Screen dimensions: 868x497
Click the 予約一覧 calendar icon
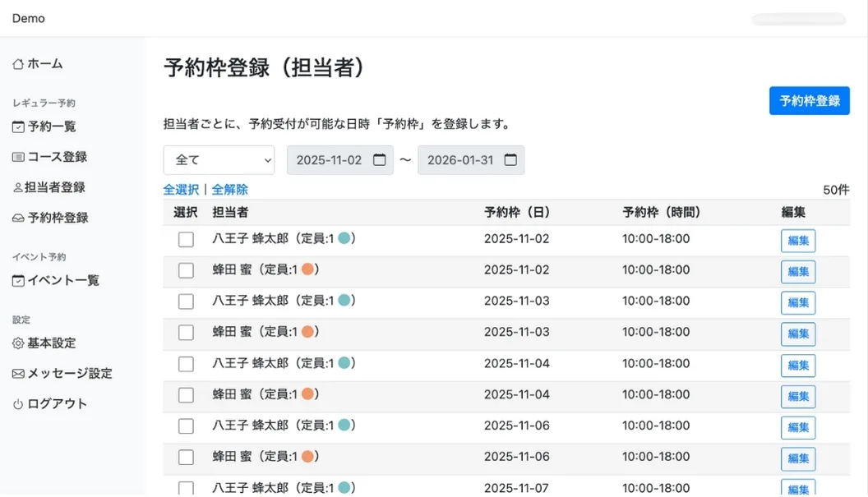pyautogui.click(x=18, y=127)
